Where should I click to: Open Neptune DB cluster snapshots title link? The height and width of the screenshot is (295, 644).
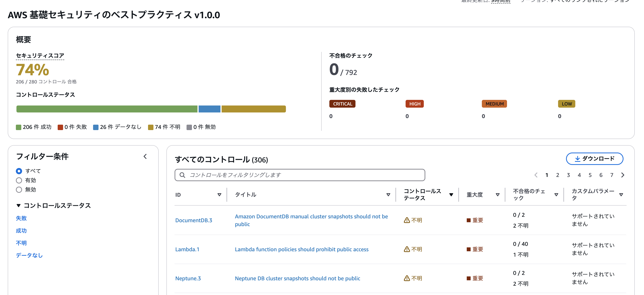coord(297,278)
